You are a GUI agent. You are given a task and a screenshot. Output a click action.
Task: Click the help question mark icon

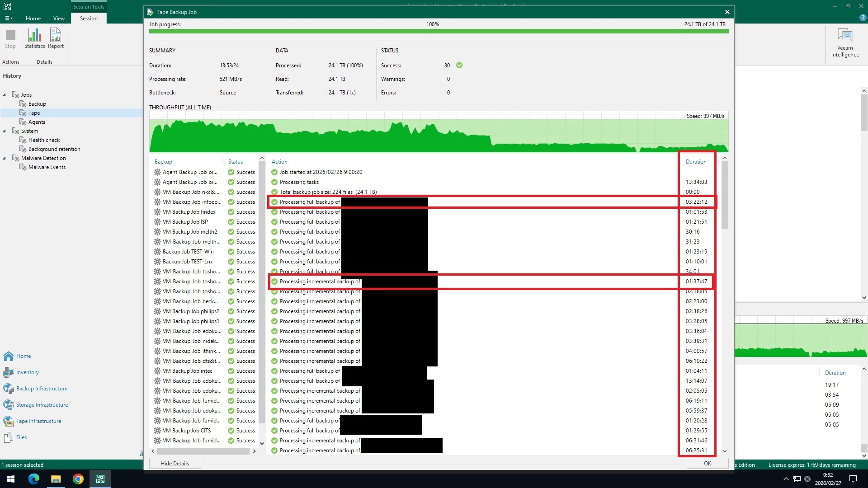click(x=863, y=18)
